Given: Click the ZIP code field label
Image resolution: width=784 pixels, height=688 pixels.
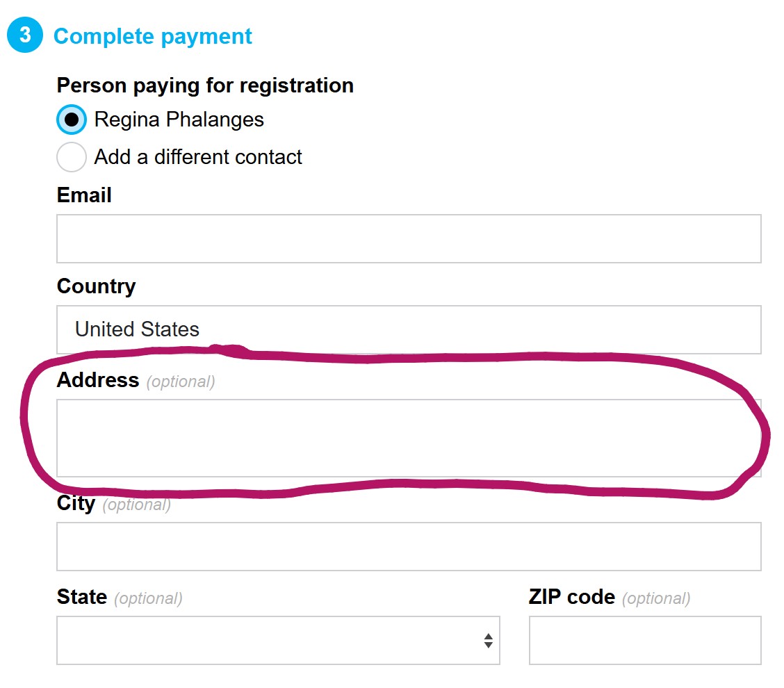Looking at the screenshot, I should 571,598.
